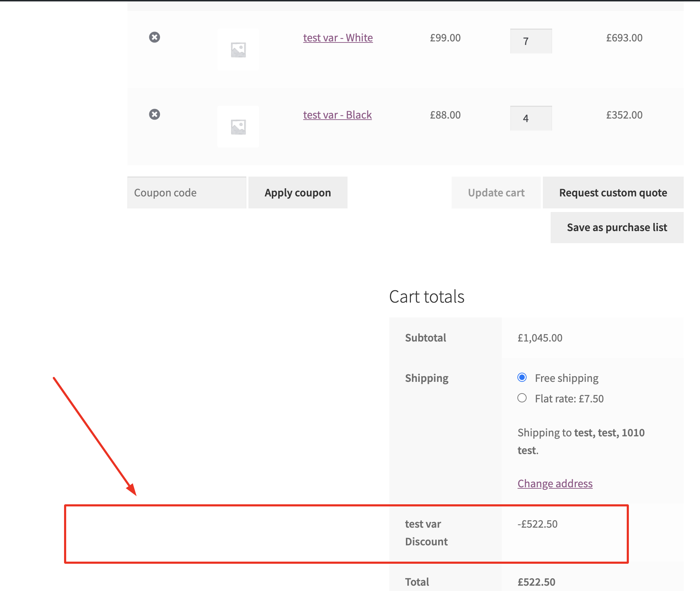Open the test var - White product link
Image resolution: width=700 pixels, height=591 pixels.
(338, 38)
